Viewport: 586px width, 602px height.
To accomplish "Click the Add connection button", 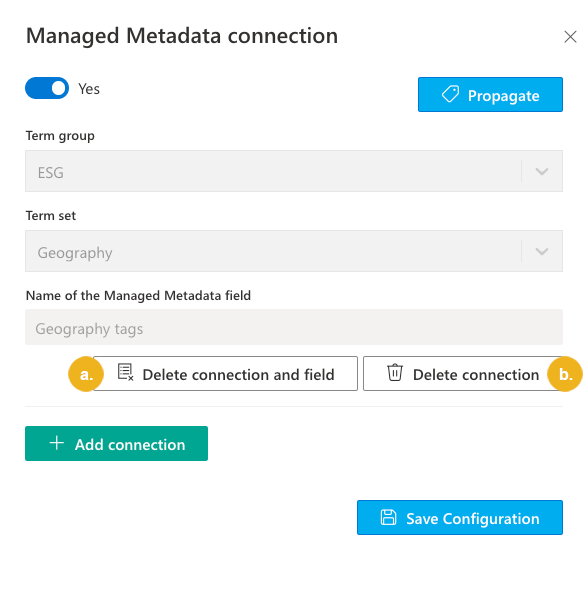I will pos(116,443).
